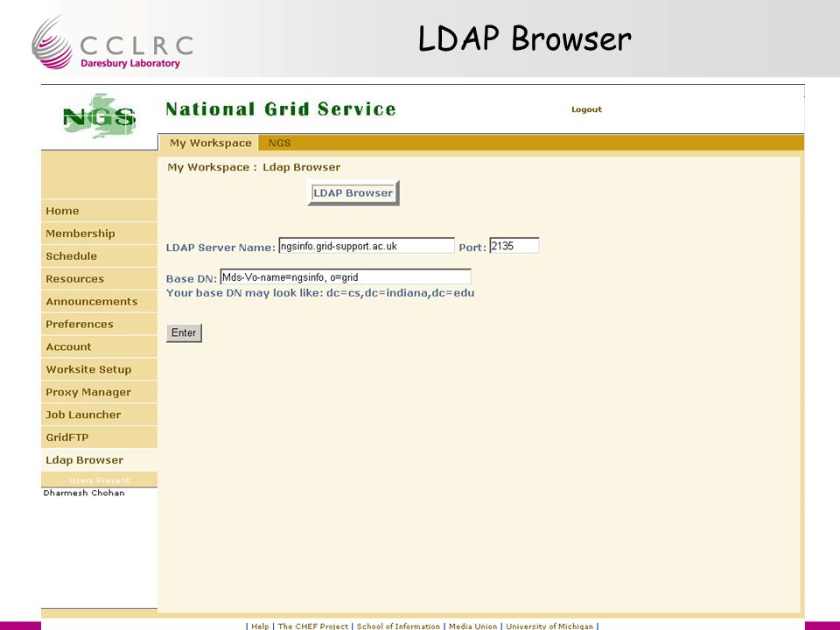Focus the LDAP Server Name field
The width and height of the screenshot is (840, 630).
(x=367, y=246)
